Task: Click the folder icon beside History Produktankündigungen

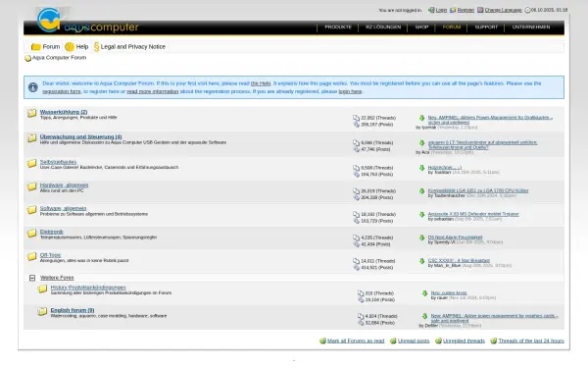Action: tap(42, 289)
